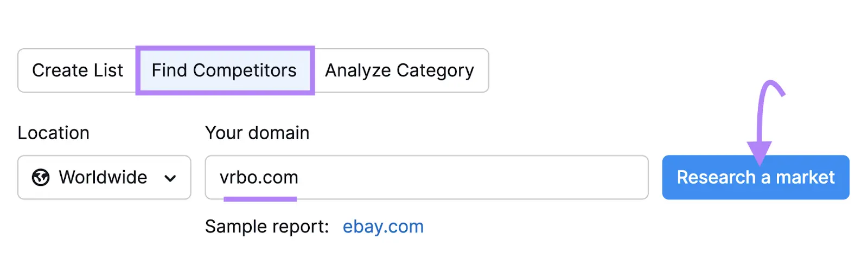
Task: Click the chevron arrow in Location selector
Action: (170, 178)
